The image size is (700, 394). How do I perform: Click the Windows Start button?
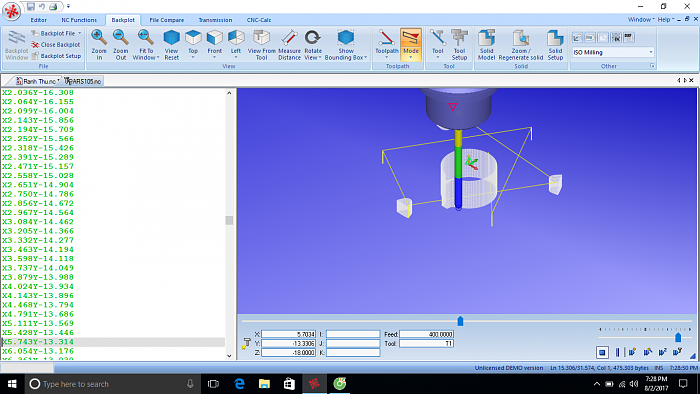[12, 384]
